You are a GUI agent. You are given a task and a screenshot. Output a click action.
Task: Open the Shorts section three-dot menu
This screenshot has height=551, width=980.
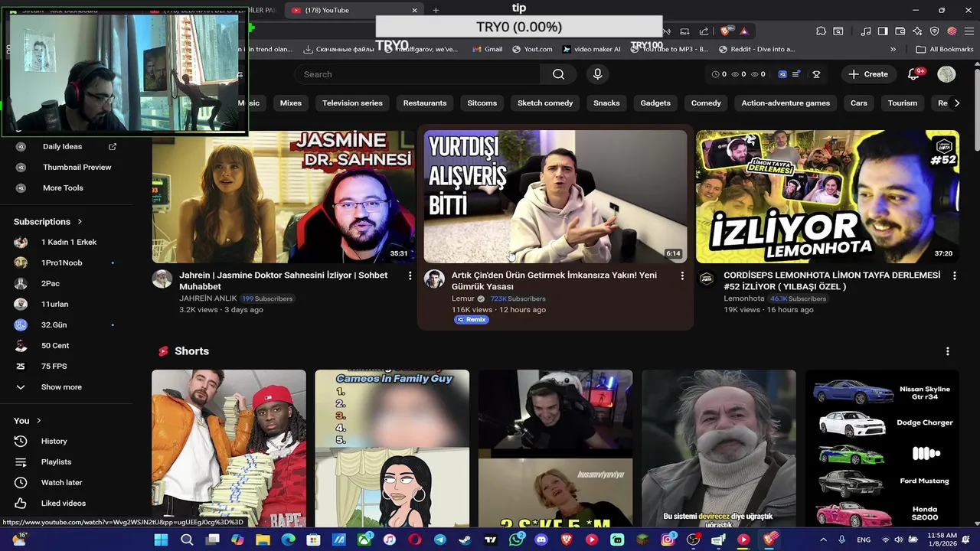pos(948,351)
